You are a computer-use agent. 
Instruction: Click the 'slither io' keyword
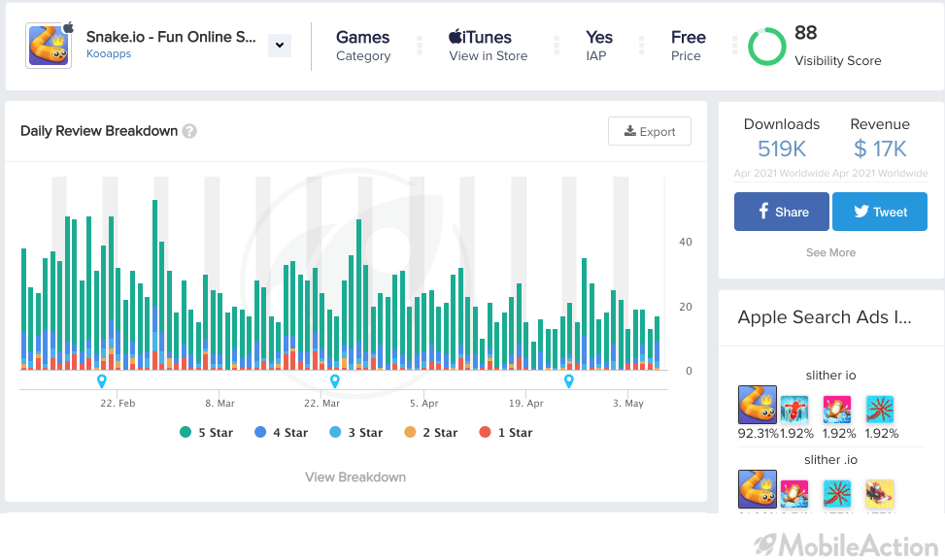[831, 376]
